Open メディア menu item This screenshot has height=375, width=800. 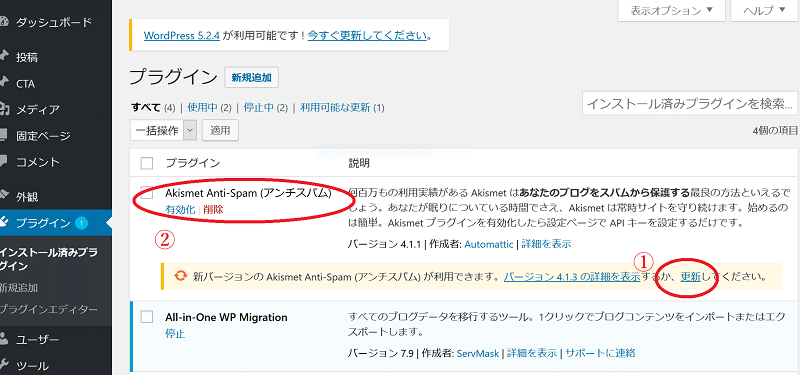point(37,109)
